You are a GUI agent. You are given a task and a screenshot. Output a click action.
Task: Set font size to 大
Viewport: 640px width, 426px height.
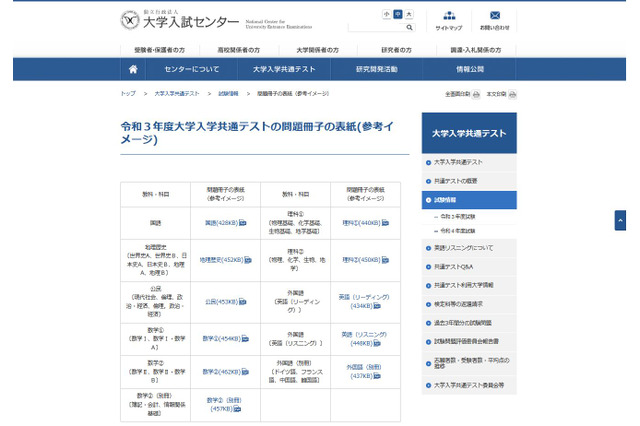click(409, 14)
